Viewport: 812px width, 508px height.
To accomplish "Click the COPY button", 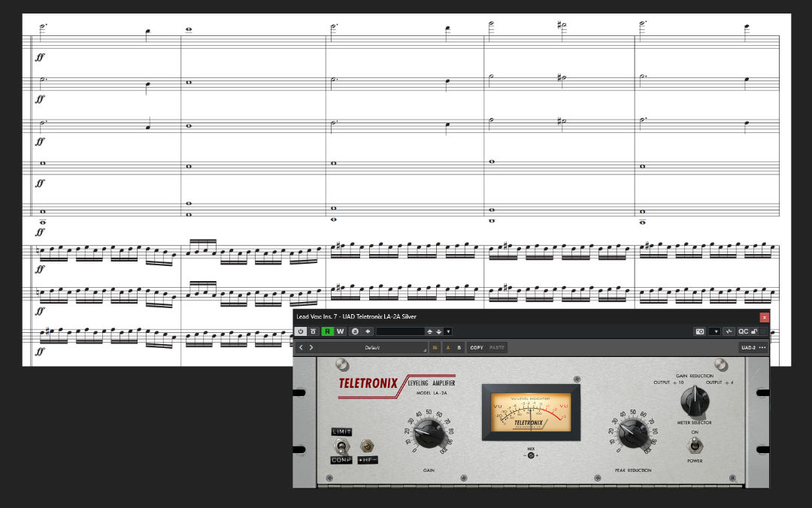I will pyautogui.click(x=477, y=348).
